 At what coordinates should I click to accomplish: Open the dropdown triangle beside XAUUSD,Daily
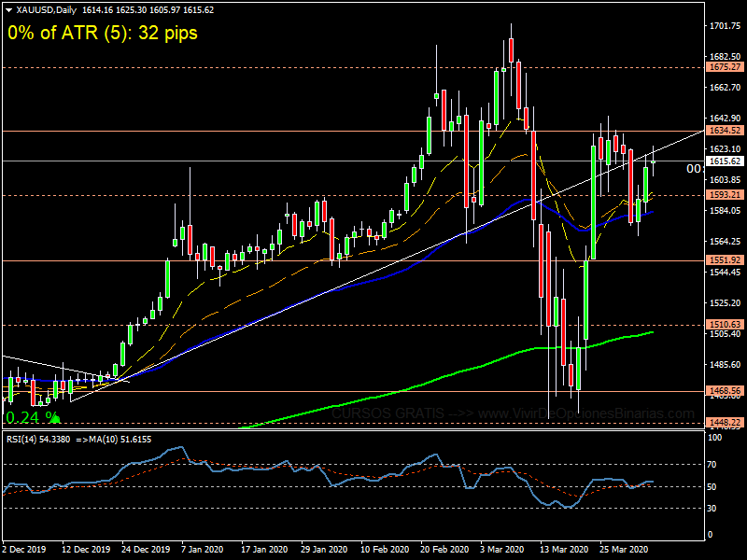click(x=8, y=10)
